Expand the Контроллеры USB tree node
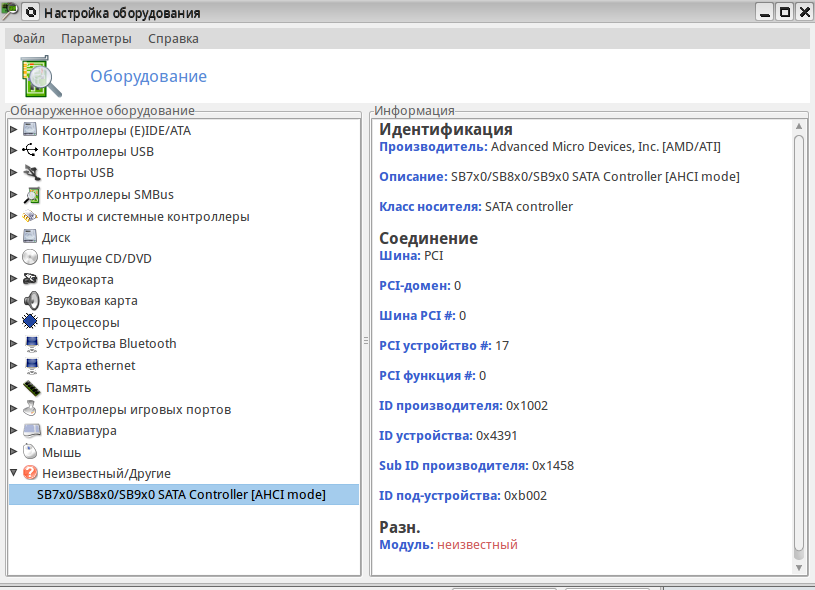This screenshot has width=815, height=590. 13,151
